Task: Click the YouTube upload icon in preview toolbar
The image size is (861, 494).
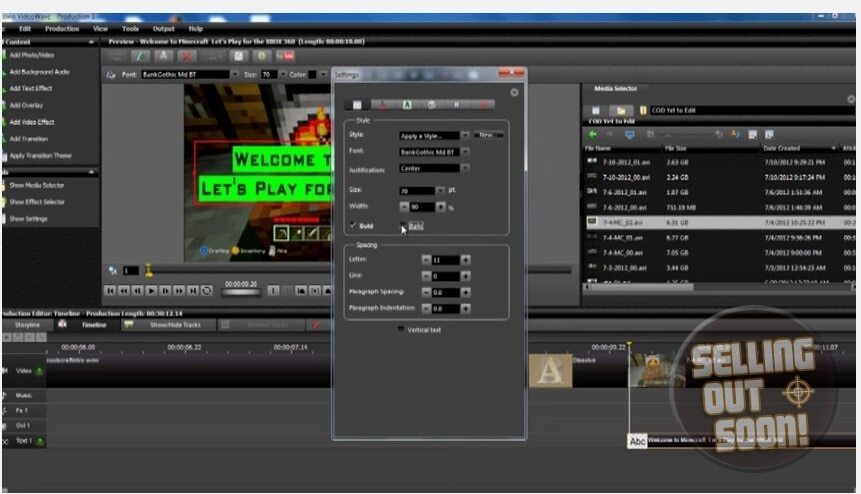Action: (286, 56)
